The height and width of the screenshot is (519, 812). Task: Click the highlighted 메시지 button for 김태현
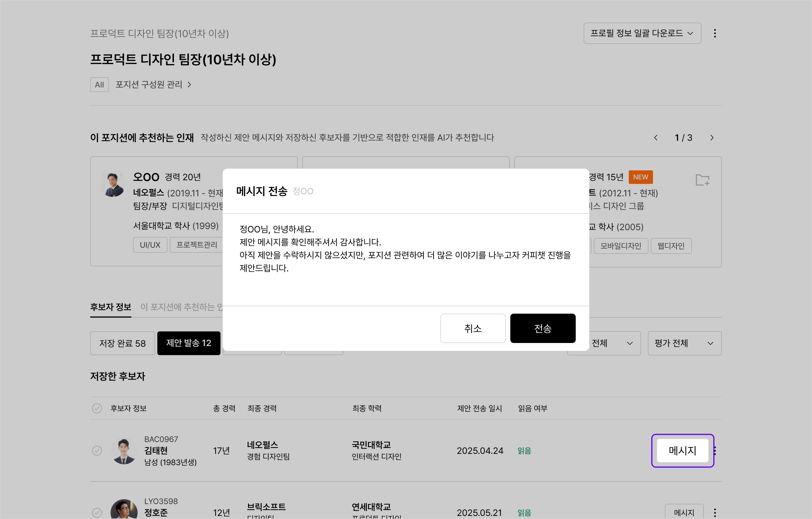click(682, 450)
